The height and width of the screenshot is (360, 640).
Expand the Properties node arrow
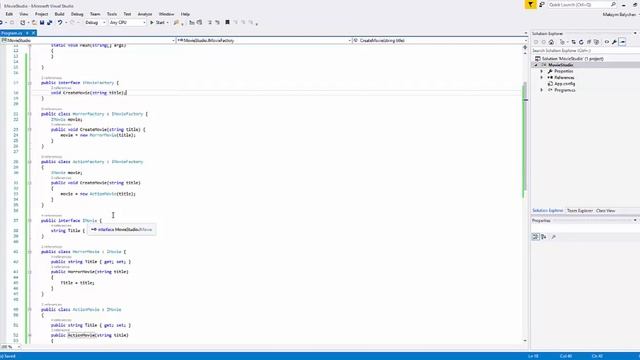pyautogui.click(x=542, y=71)
